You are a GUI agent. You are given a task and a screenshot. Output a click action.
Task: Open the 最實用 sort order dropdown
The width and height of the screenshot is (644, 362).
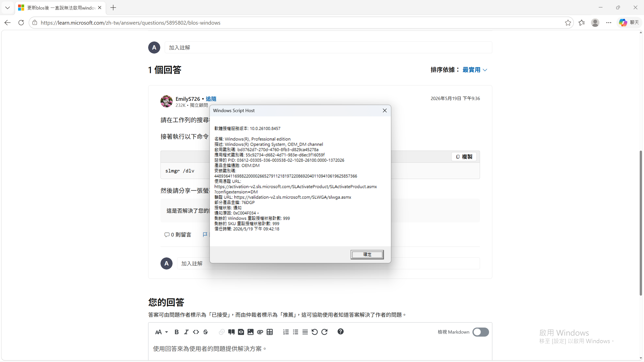(475, 70)
